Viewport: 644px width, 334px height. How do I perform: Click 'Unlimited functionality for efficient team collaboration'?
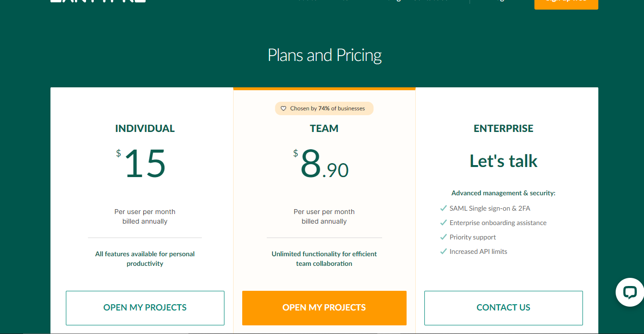[x=324, y=259]
